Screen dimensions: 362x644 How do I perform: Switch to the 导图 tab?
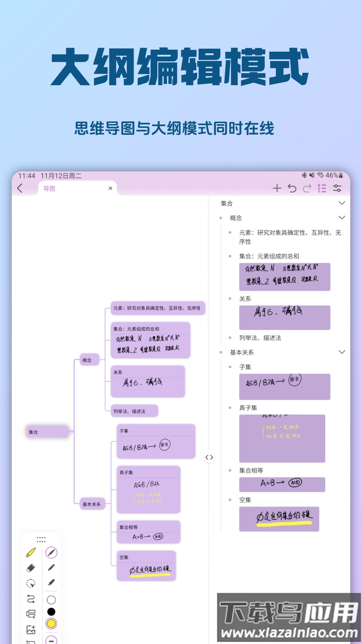(50, 189)
